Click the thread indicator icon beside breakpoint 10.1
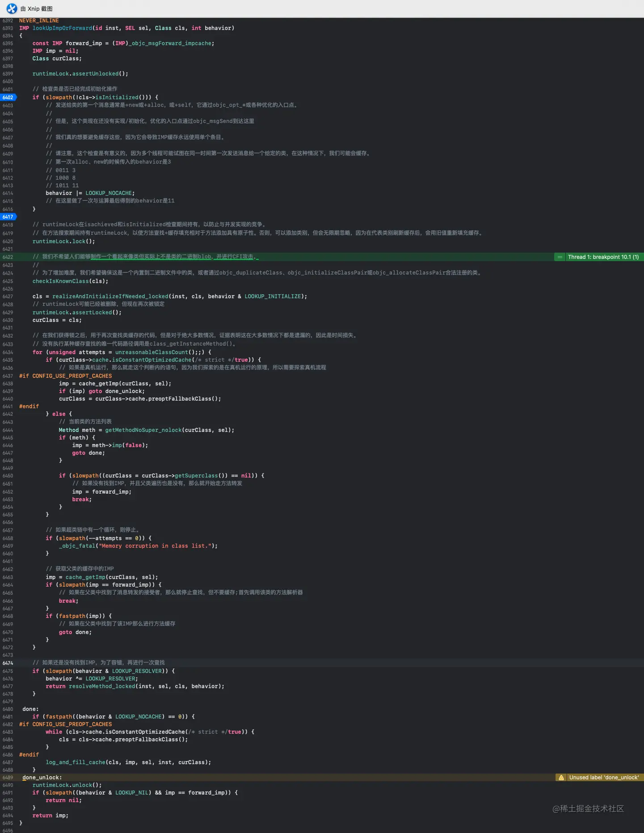 point(560,257)
